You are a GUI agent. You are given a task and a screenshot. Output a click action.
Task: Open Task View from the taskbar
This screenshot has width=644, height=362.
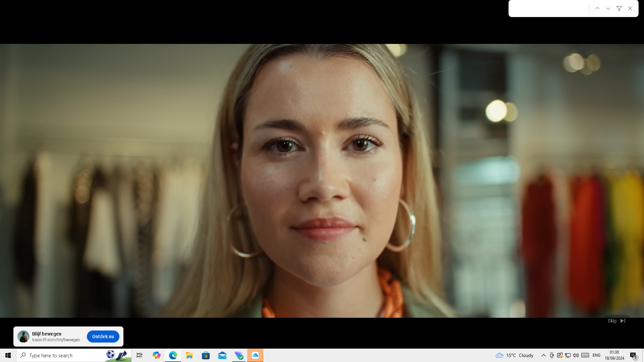click(x=140, y=355)
